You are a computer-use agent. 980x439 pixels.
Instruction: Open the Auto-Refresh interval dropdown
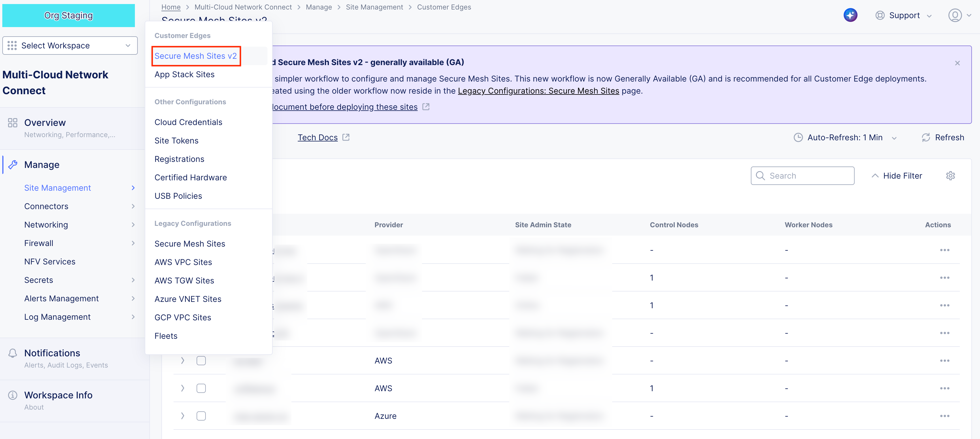tap(894, 138)
